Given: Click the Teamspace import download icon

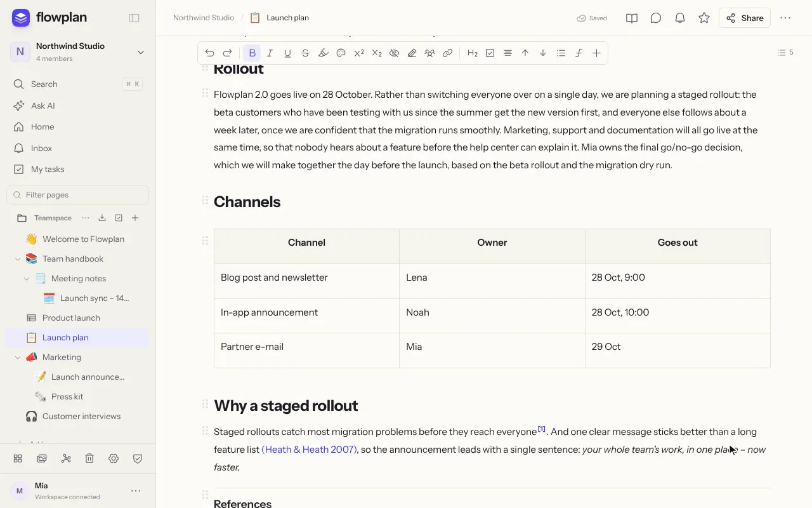Looking at the screenshot, I should click(x=102, y=218).
